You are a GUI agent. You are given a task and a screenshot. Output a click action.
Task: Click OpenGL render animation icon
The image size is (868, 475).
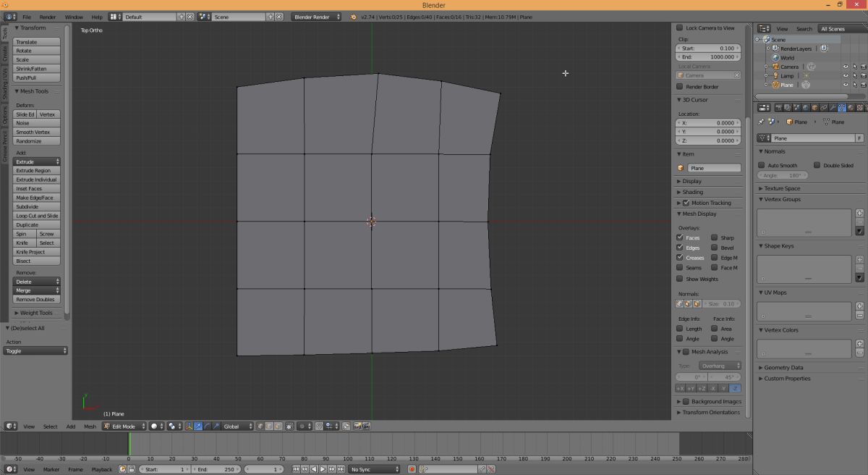click(x=366, y=426)
